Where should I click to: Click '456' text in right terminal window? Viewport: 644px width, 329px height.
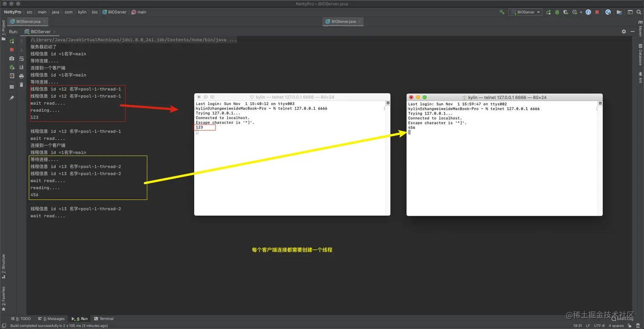411,128
